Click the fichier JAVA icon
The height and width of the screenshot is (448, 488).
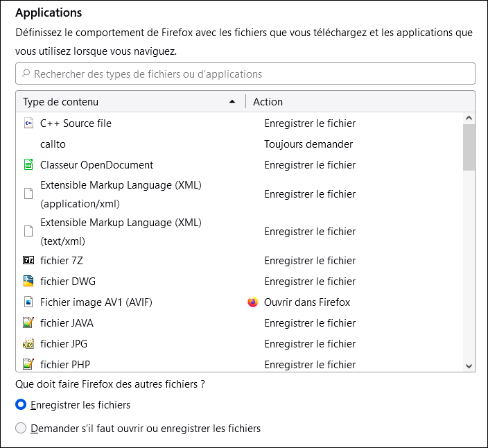coord(28,323)
